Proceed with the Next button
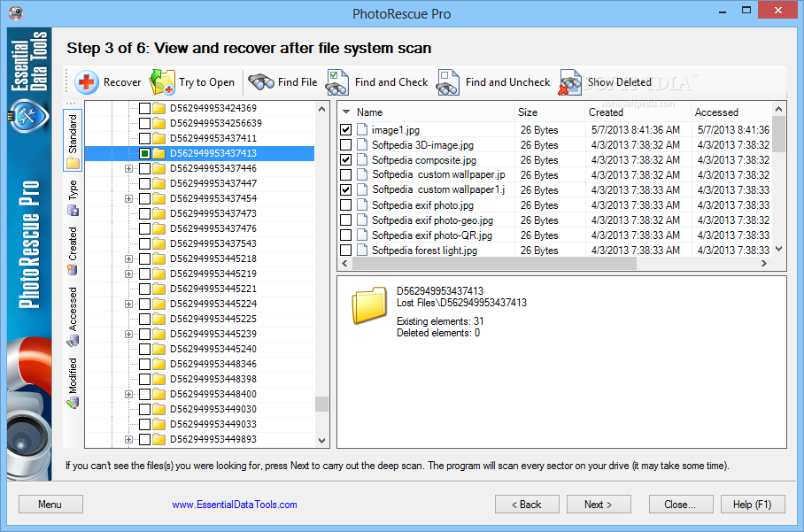The width and height of the screenshot is (804, 532). (599, 505)
